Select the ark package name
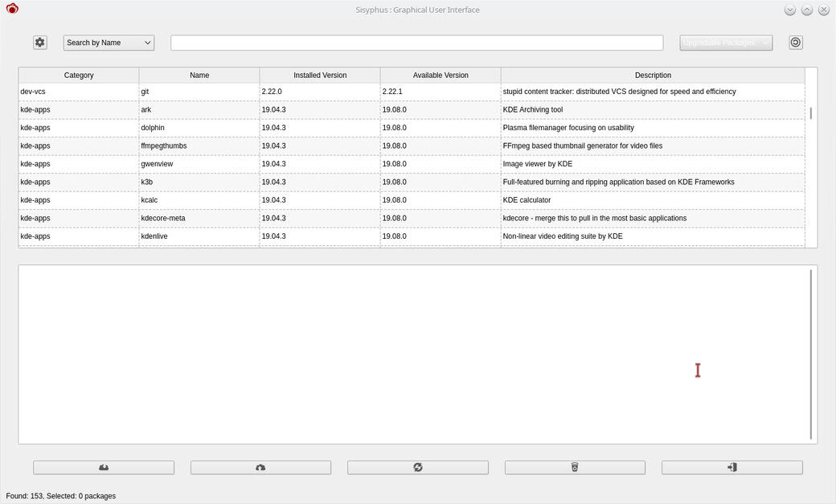 click(146, 110)
